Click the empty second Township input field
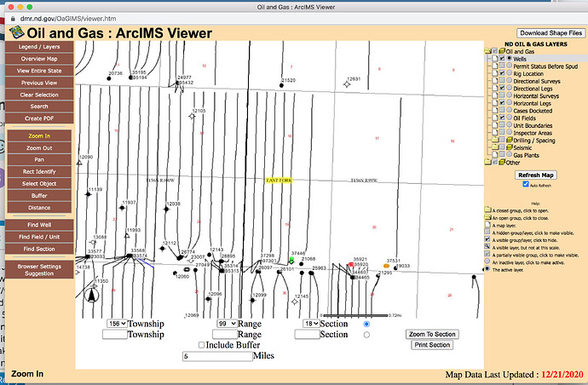 click(x=115, y=335)
